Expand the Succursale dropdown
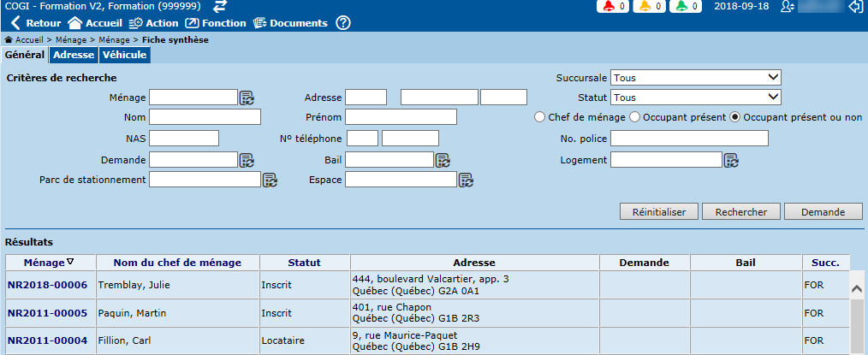This screenshot has width=868, height=355. [696, 78]
